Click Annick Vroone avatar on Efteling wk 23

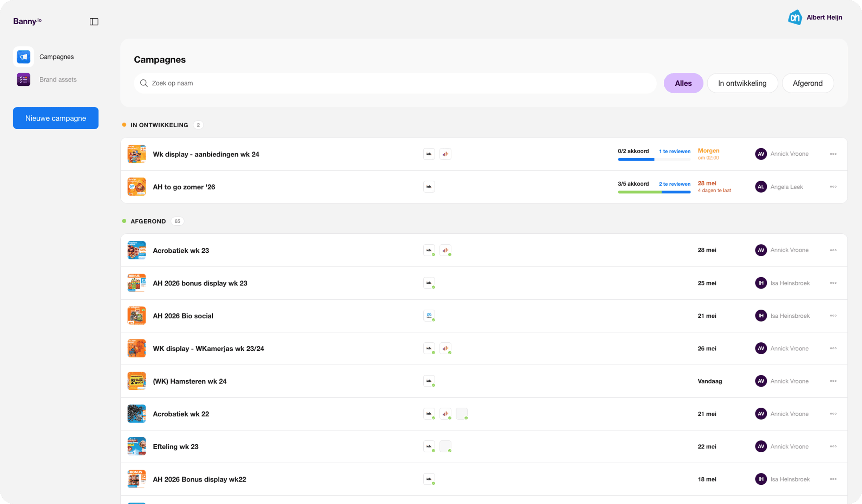pos(761,446)
